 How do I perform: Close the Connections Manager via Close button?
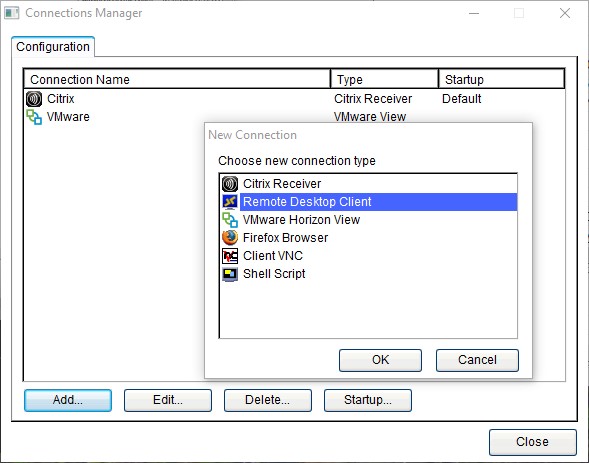(x=533, y=442)
